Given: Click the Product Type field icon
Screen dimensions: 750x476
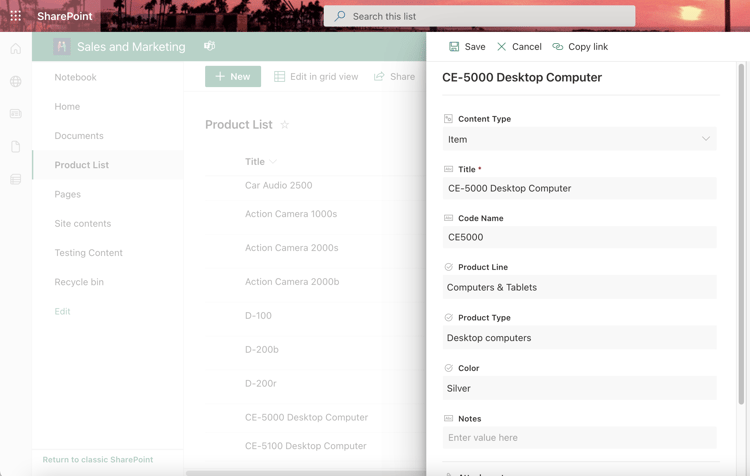Looking at the screenshot, I should tap(448, 317).
